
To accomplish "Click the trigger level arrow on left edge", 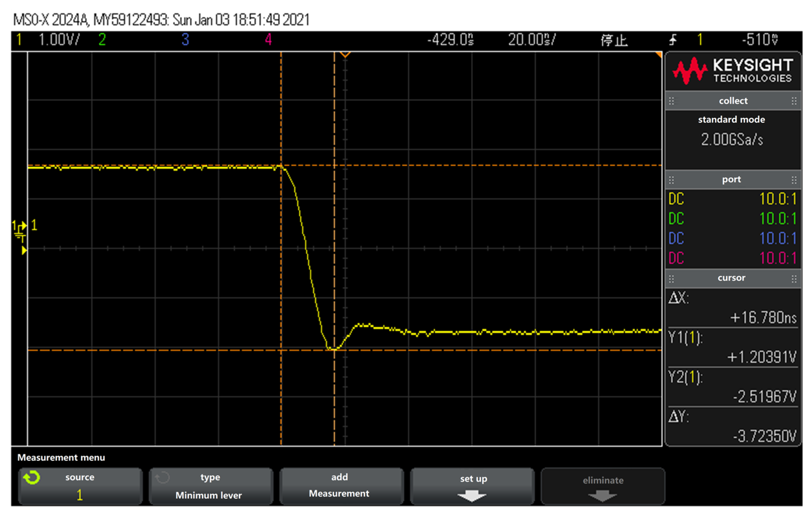I will click(x=24, y=250).
